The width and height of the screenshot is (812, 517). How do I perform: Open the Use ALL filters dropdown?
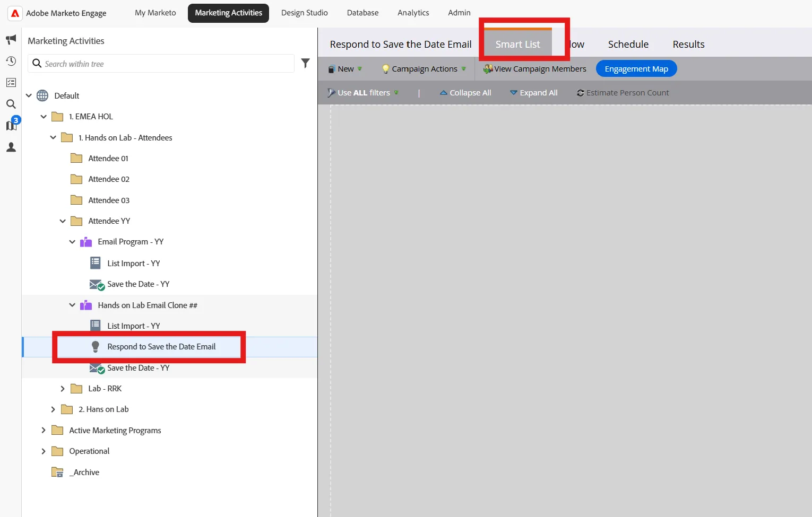coord(363,93)
